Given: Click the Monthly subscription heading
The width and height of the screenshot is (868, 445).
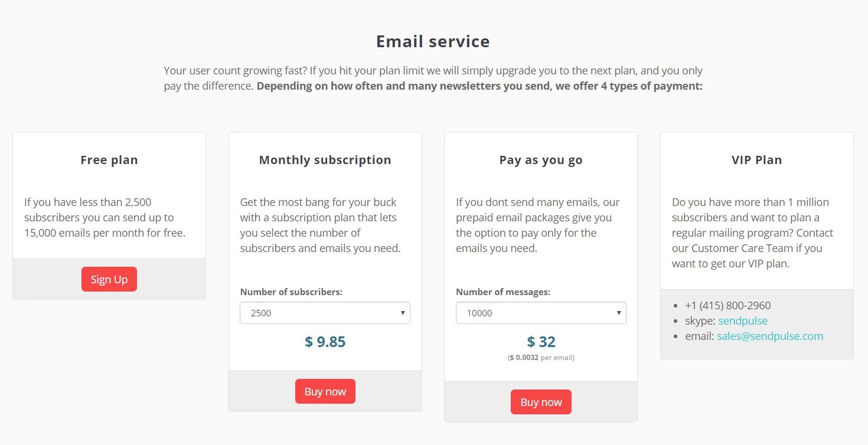Looking at the screenshot, I should tap(325, 160).
